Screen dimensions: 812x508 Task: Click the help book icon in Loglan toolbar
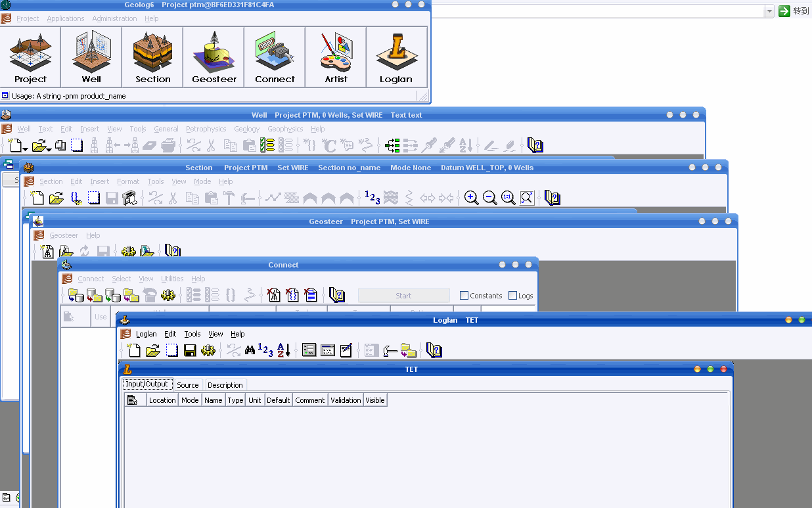(434, 350)
